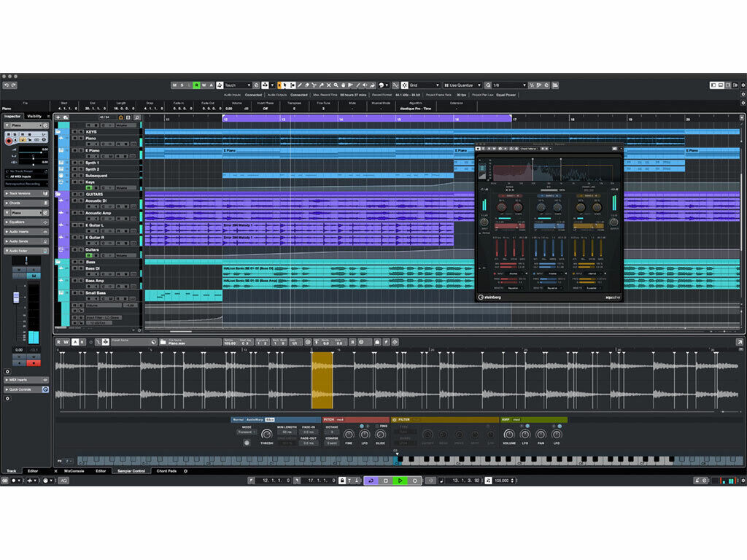Switch to the Visibility tab

tap(35, 116)
